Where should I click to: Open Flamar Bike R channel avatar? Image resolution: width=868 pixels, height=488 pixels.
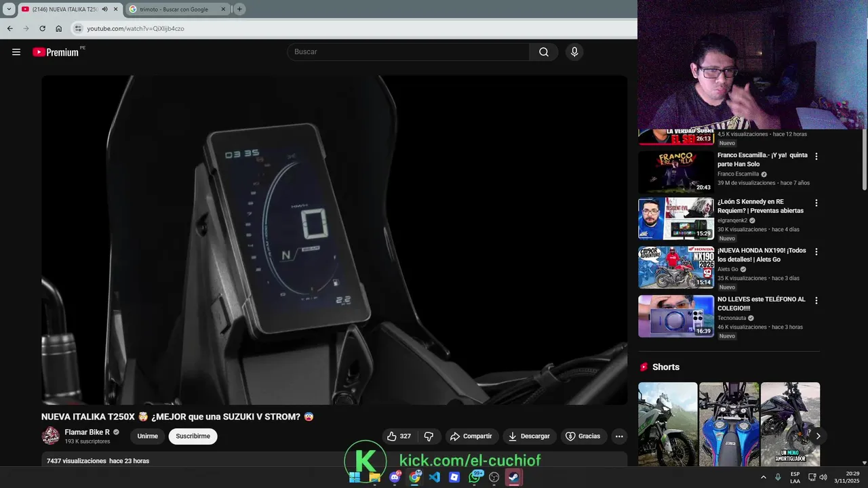(51, 436)
